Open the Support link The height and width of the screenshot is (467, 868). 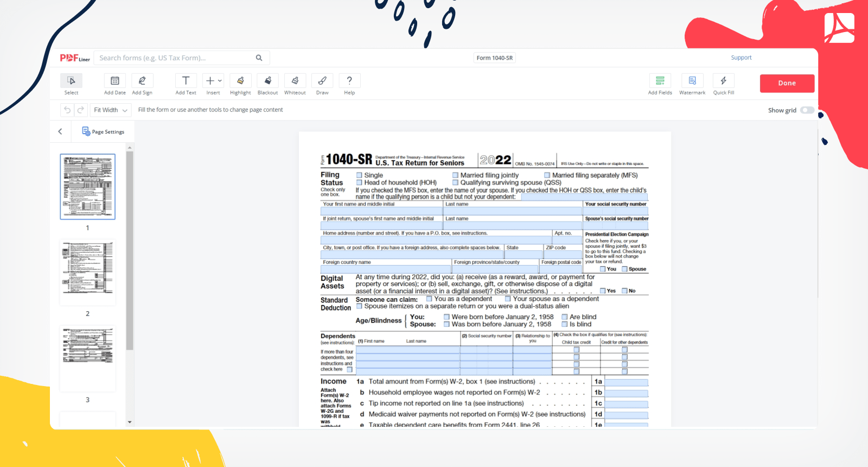tap(741, 58)
